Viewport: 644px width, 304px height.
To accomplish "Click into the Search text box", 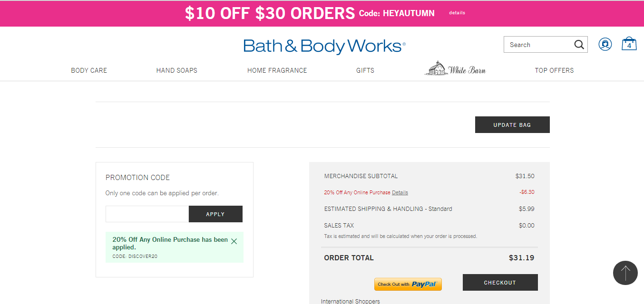I will pyautogui.click(x=539, y=45).
